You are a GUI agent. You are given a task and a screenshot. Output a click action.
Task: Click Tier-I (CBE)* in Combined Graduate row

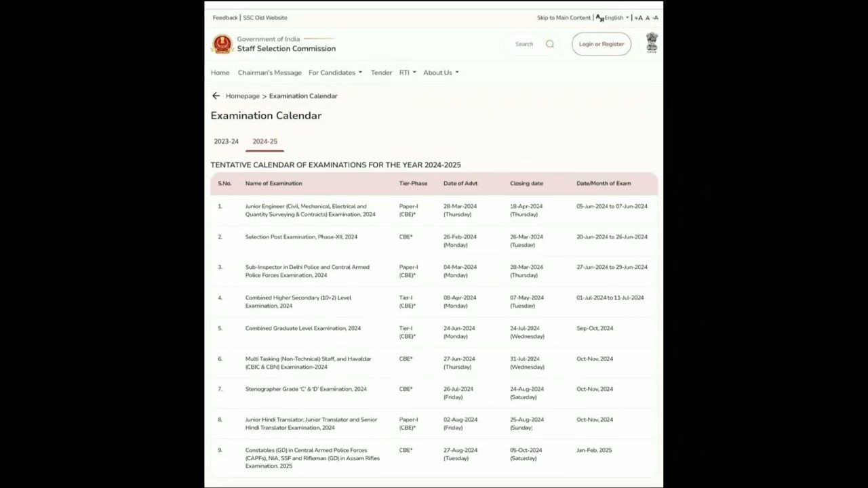pos(408,332)
